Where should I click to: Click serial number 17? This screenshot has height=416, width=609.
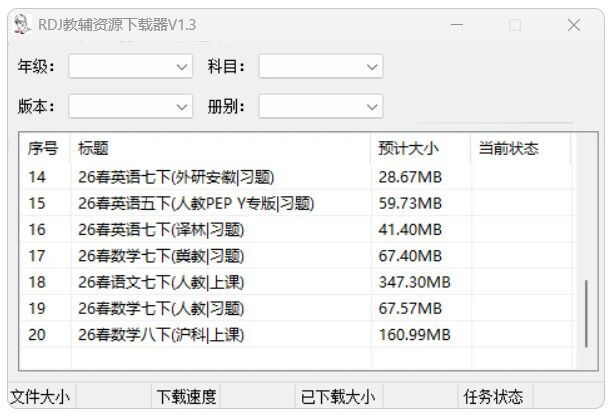[x=37, y=256]
